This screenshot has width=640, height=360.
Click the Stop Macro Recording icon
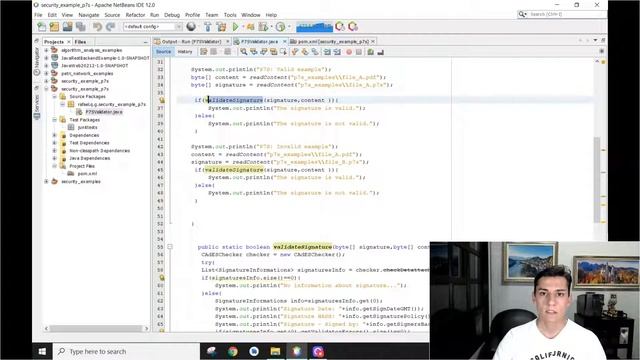tap(359, 52)
